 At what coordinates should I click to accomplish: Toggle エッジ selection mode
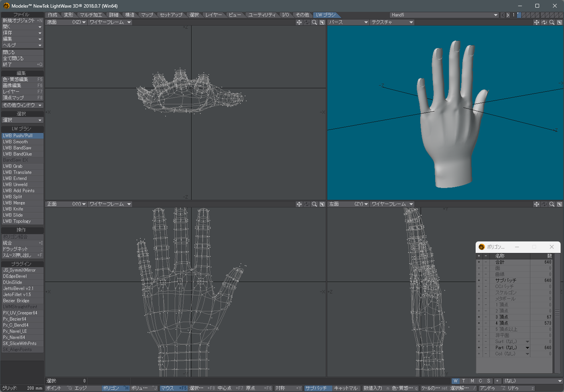click(87, 388)
